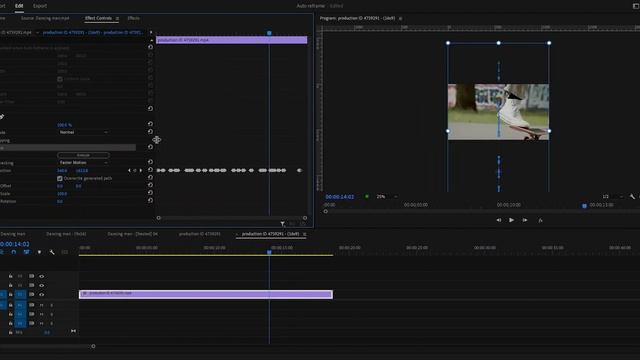This screenshot has width=640, height=360.
Task: Toggle Overwrite generated path checkbox
Action: (60, 178)
